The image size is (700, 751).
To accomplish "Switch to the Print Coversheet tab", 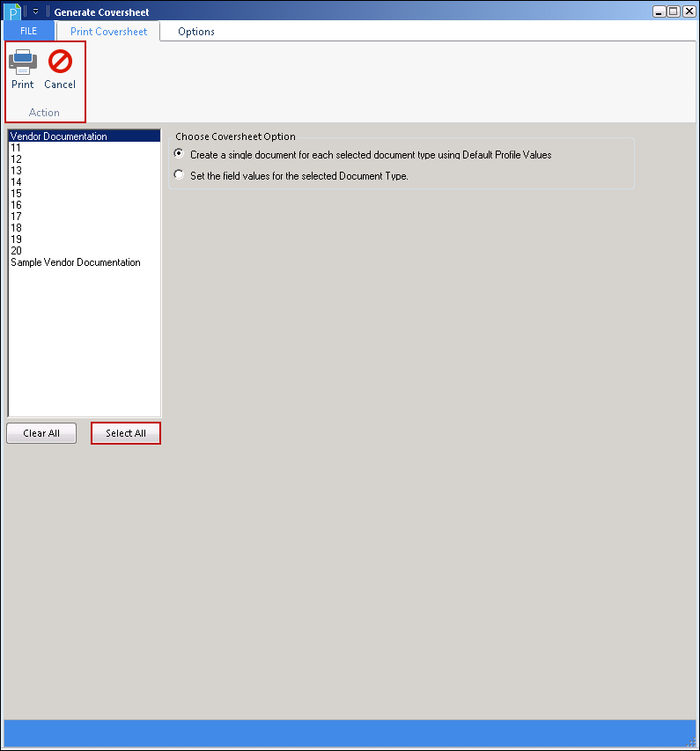I will coord(109,32).
